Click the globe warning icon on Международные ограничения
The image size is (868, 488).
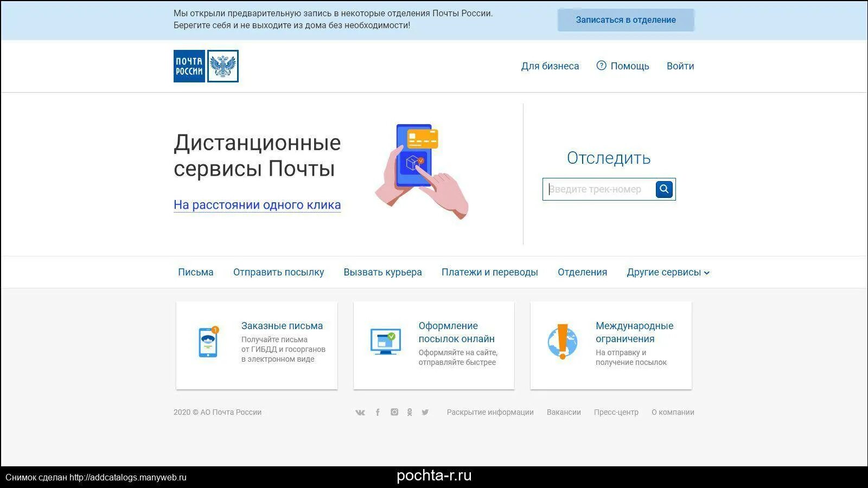pyautogui.click(x=563, y=342)
